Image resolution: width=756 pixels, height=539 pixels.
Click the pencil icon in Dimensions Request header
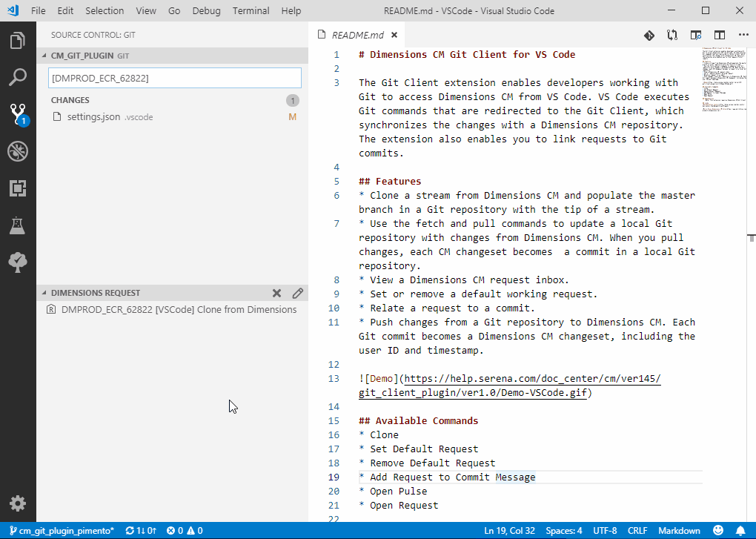click(x=297, y=293)
